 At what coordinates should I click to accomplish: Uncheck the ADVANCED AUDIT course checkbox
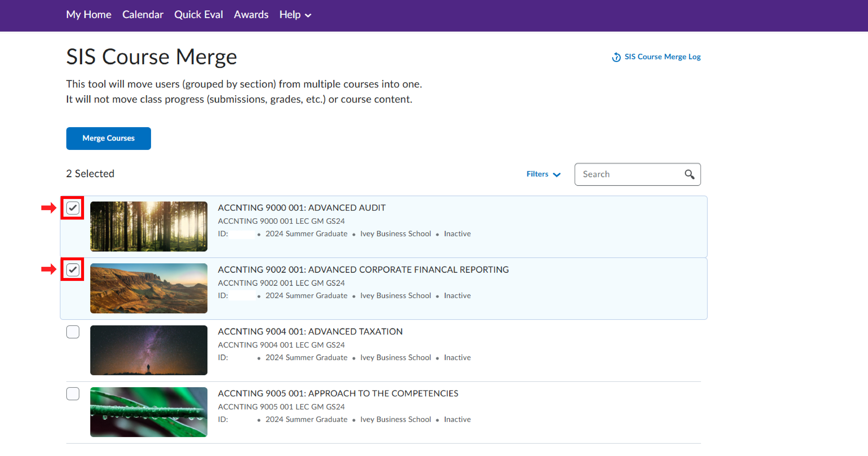[x=72, y=208]
